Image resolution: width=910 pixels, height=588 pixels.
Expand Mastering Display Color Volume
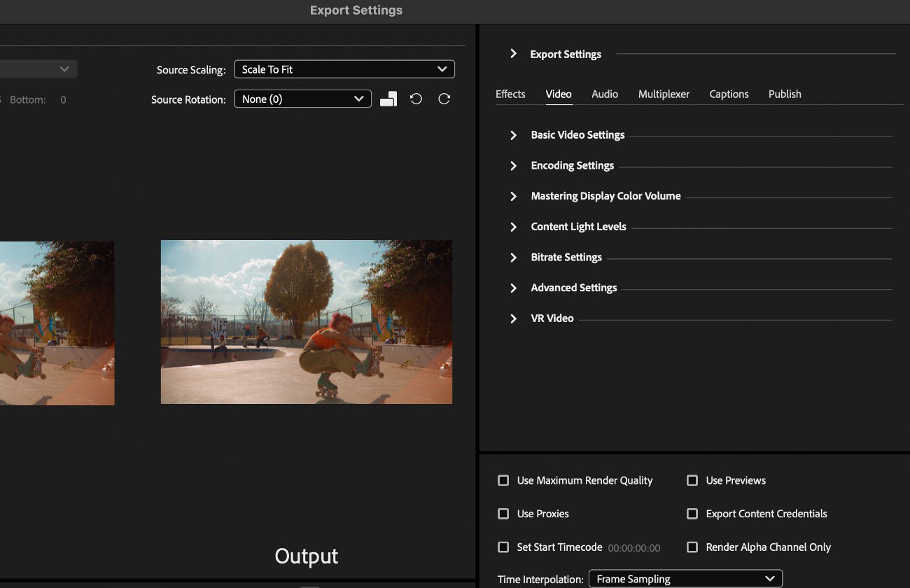click(513, 196)
